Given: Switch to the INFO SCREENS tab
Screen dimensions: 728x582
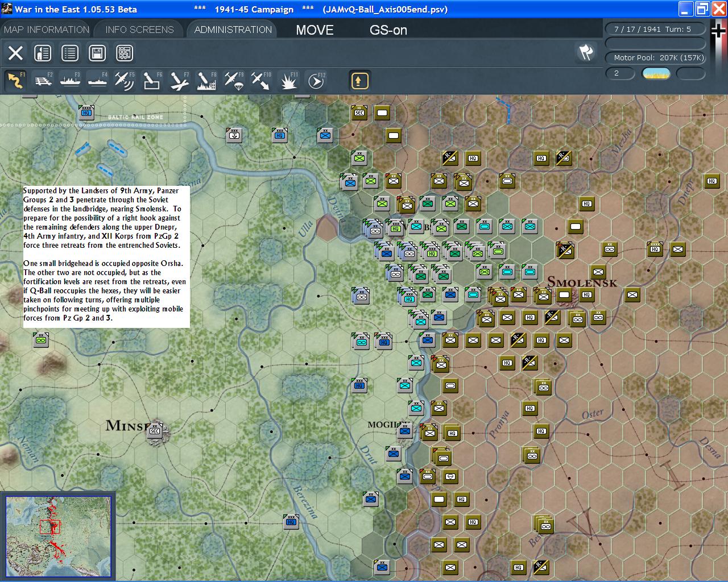Looking at the screenshot, I should pos(139,30).
